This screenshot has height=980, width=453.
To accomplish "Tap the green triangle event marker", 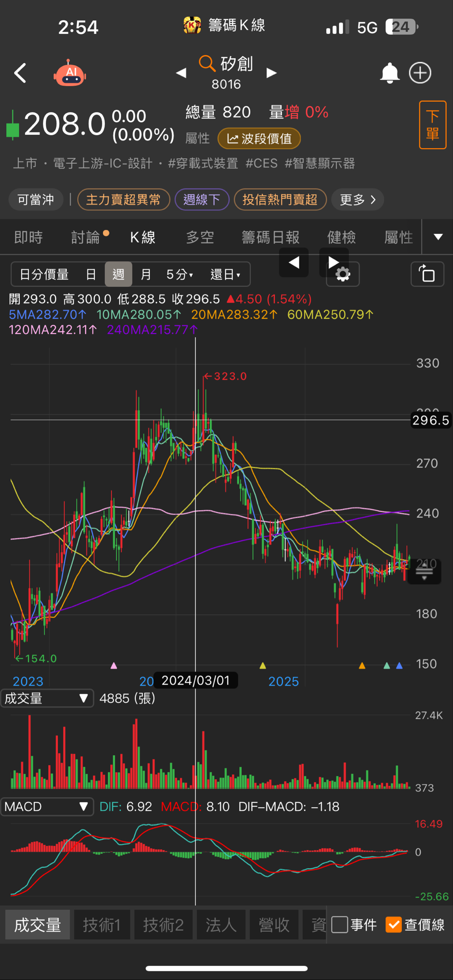I will (387, 665).
